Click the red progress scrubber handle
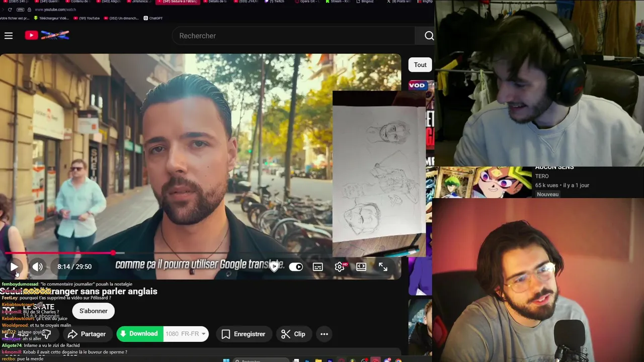Viewport: 644px width, 362px height. 113,253
